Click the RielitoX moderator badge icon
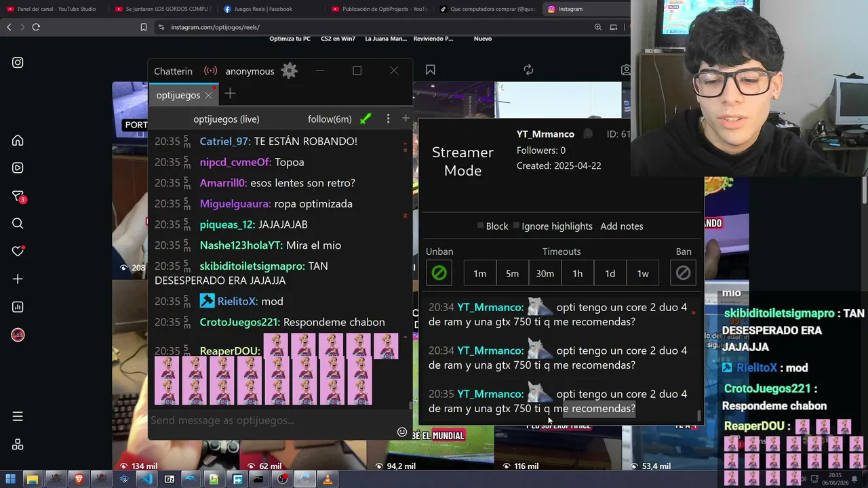Screen dimensions: 868x488 coord(207,301)
